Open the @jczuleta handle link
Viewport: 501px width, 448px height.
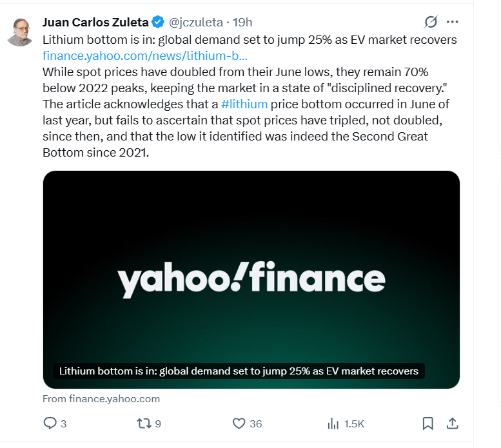click(x=195, y=23)
